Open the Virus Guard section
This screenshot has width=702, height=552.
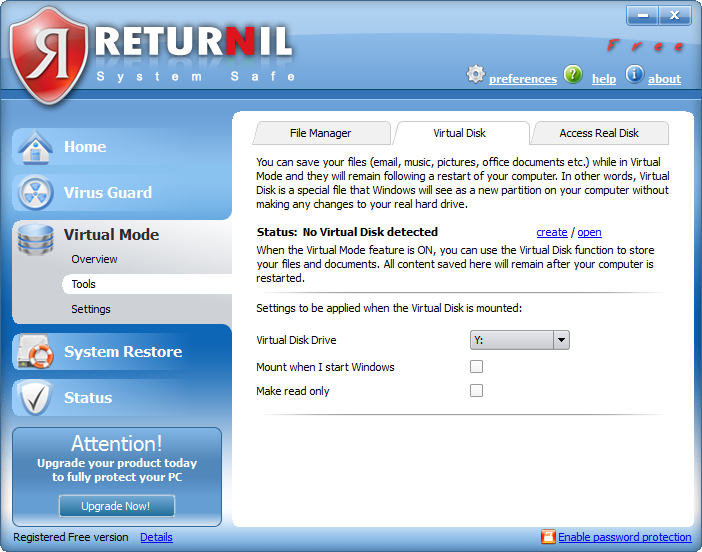click(122, 193)
